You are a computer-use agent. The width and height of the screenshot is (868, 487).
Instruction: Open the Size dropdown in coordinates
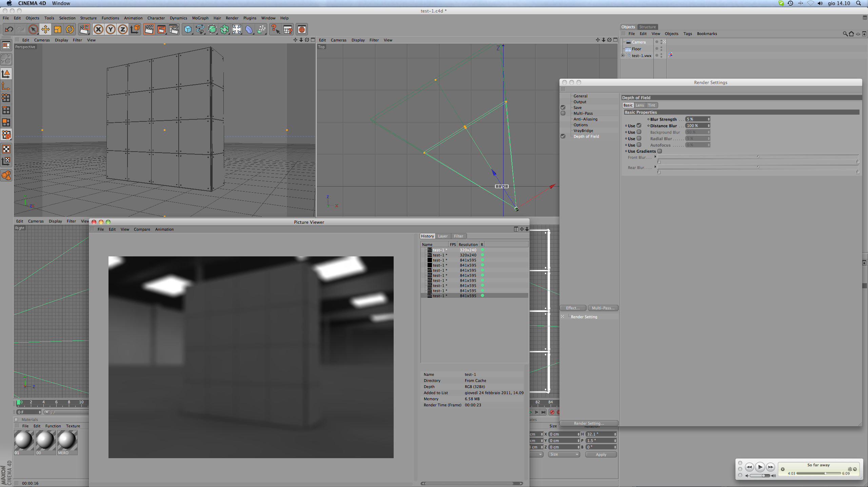pos(564,454)
